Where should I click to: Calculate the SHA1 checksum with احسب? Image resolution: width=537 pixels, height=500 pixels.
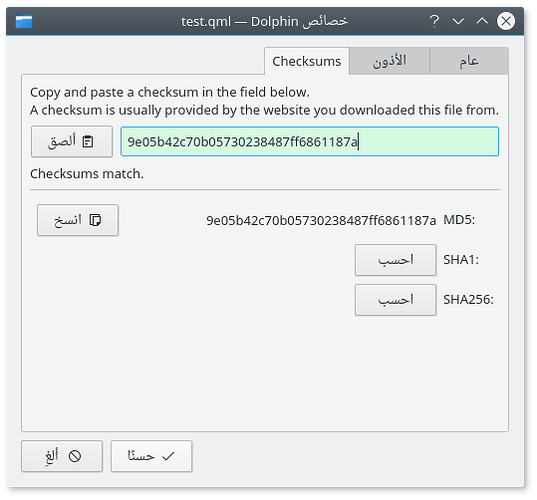point(396,260)
